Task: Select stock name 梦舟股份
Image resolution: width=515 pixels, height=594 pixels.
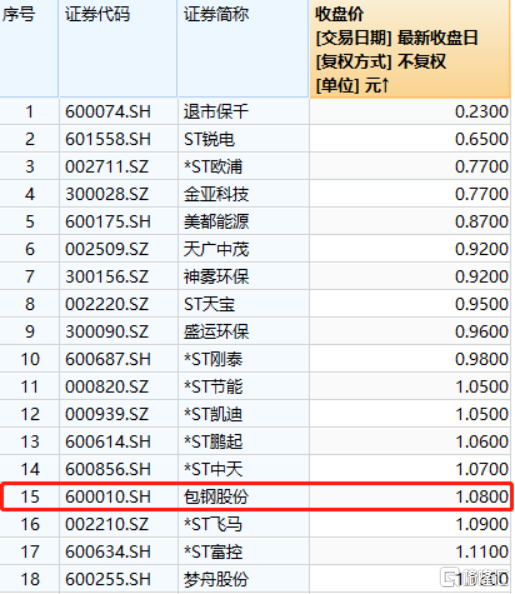Action: [x=216, y=579]
